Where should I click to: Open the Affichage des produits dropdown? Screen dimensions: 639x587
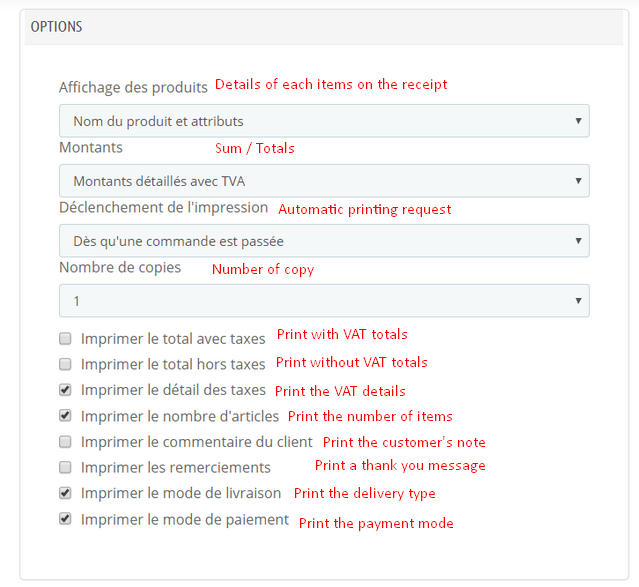point(324,121)
